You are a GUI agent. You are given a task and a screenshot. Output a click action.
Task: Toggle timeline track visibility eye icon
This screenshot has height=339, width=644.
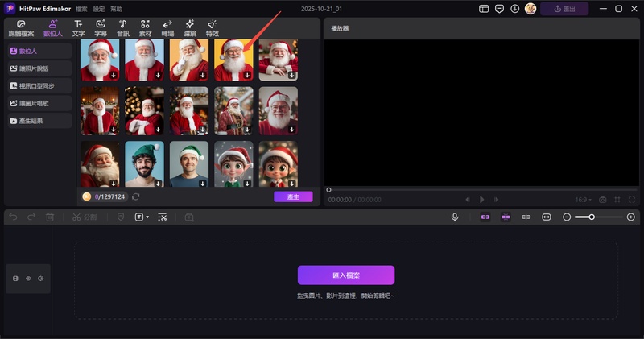pos(28,279)
